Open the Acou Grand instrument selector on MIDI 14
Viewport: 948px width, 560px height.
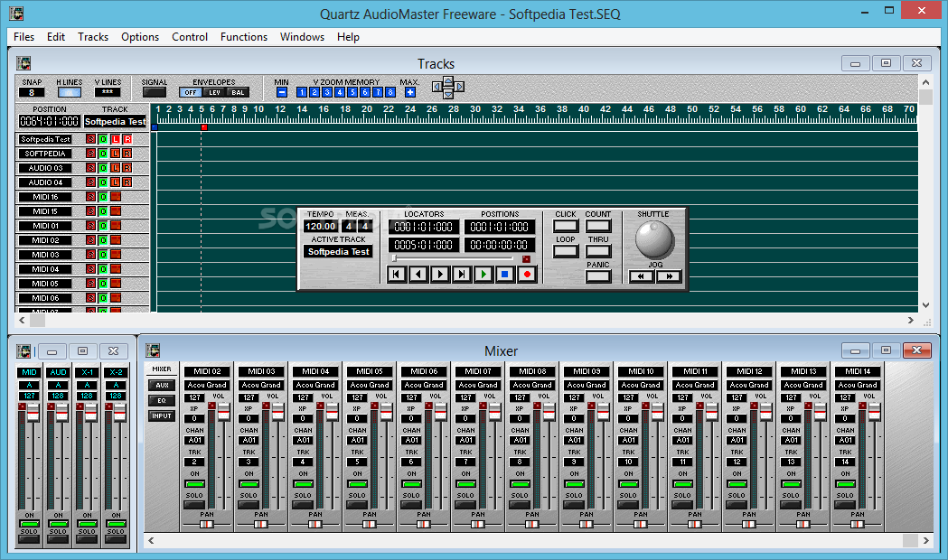[x=858, y=385]
